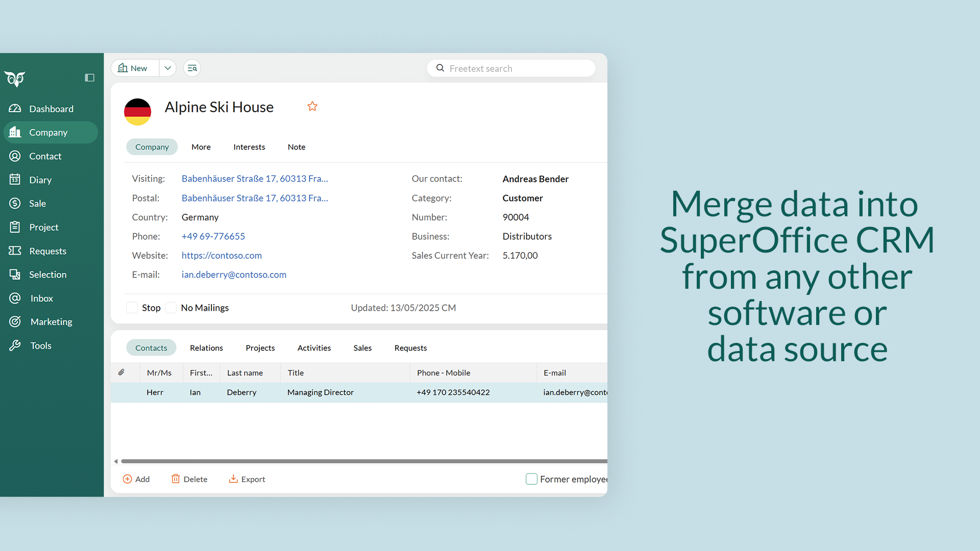Switch to the More tab
This screenshot has width=980, height=551.
(x=201, y=147)
